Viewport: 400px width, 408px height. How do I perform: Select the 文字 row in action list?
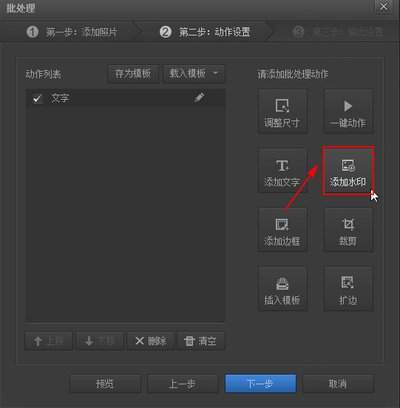(x=125, y=98)
